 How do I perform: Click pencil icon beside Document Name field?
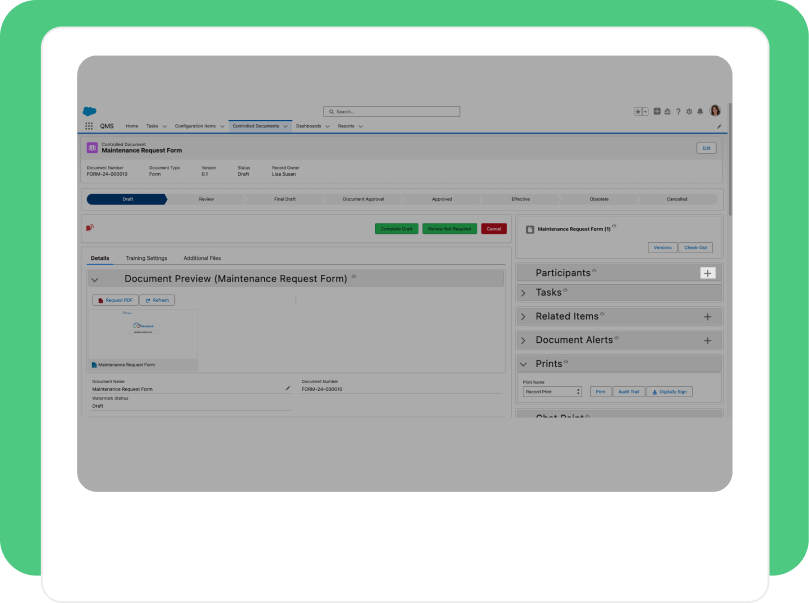(288, 388)
